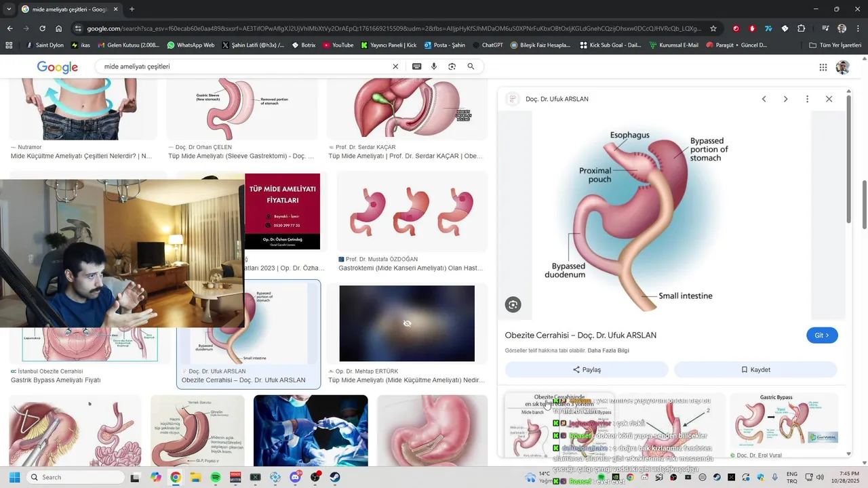Show next image in preview panel

[785, 99]
